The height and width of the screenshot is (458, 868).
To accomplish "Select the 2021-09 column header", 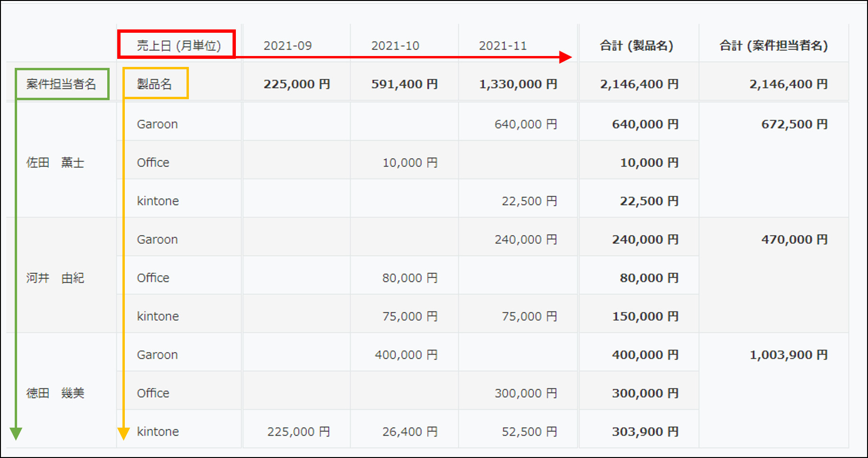I will [288, 46].
